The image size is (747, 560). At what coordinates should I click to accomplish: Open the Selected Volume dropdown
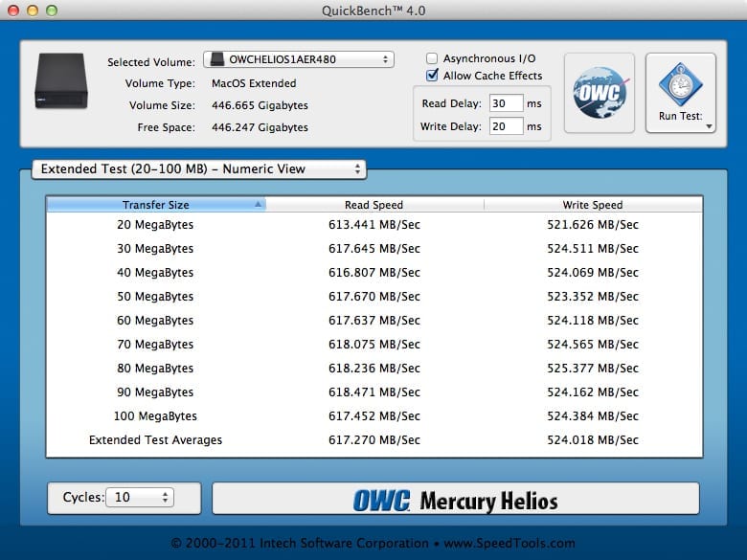(298, 59)
